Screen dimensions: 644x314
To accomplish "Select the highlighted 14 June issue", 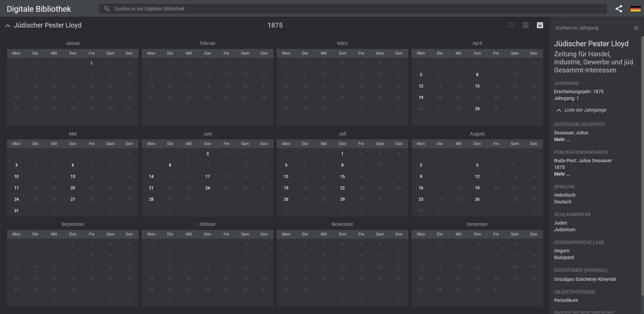I will click(x=151, y=177).
